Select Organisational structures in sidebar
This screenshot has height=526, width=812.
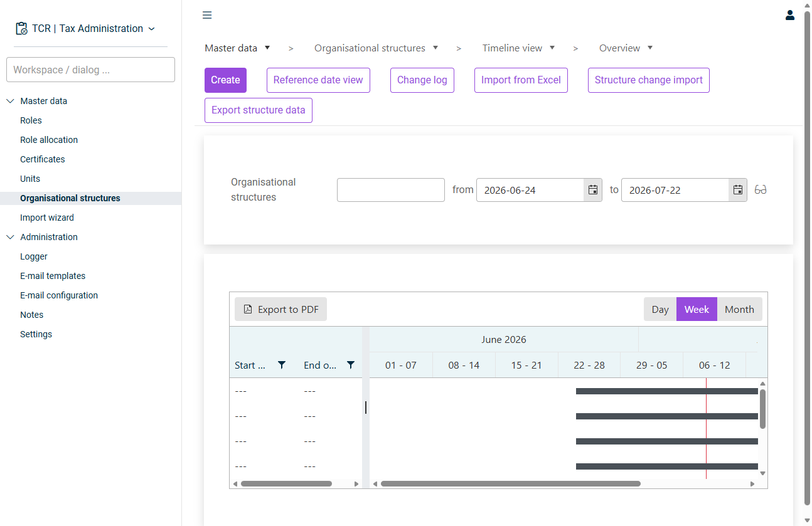[x=70, y=198]
